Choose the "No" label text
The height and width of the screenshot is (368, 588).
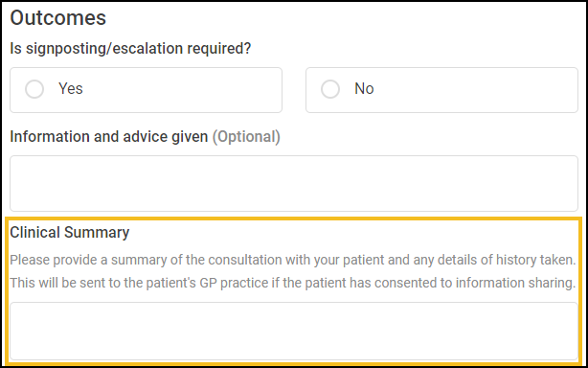coord(364,89)
